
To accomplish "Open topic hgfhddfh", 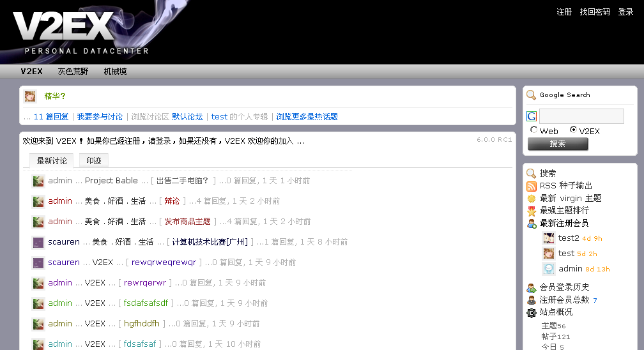I will point(142,323).
